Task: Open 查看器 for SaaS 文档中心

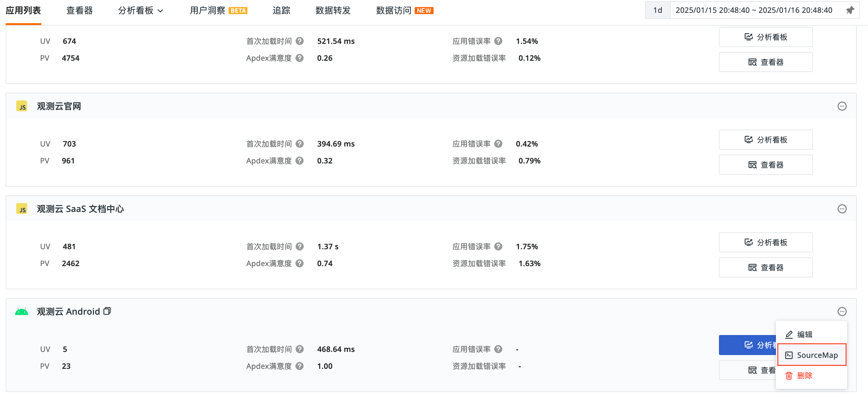Action: (x=765, y=267)
